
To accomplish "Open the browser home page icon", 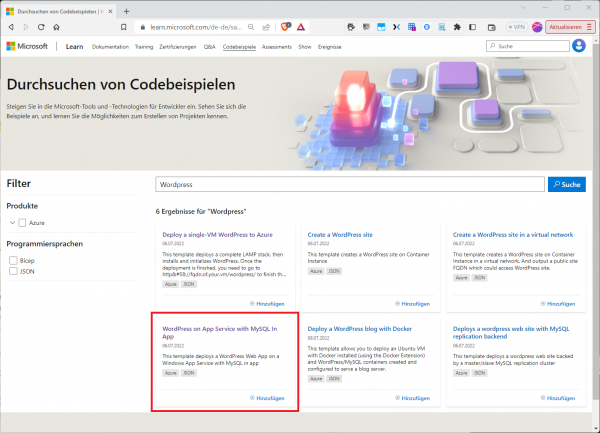I will [x=56, y=27].
